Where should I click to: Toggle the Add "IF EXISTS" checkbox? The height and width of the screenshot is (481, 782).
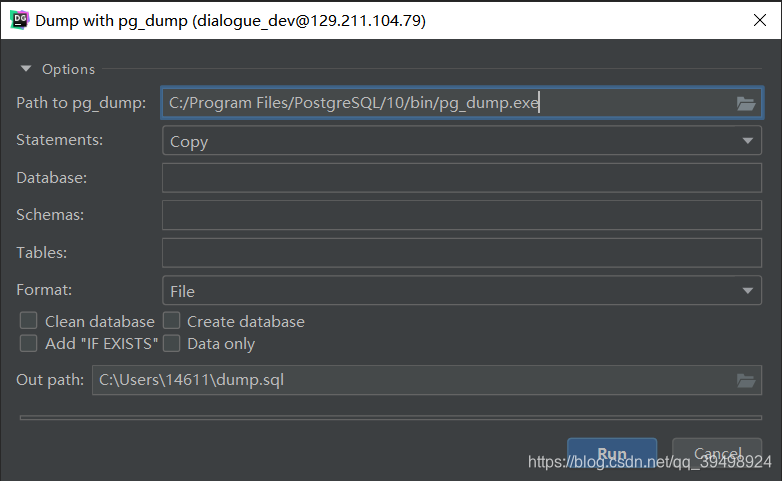[x=28, y=343]
